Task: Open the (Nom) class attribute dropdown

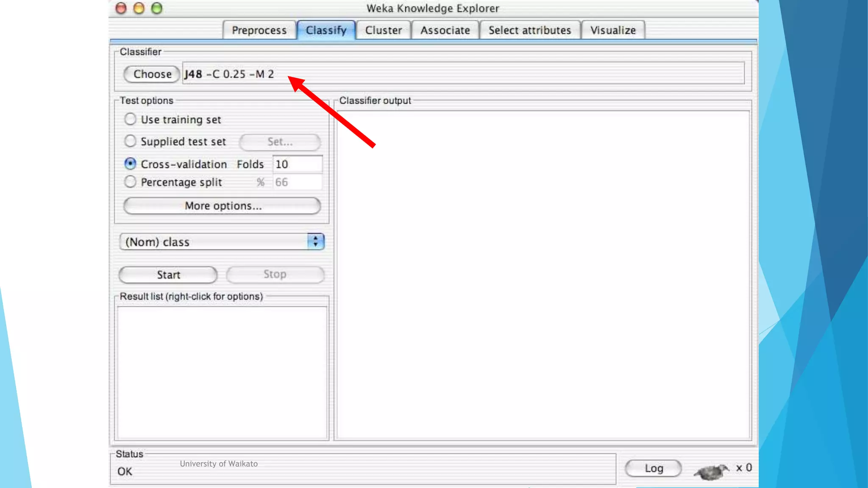Action: tap(214, 242)
